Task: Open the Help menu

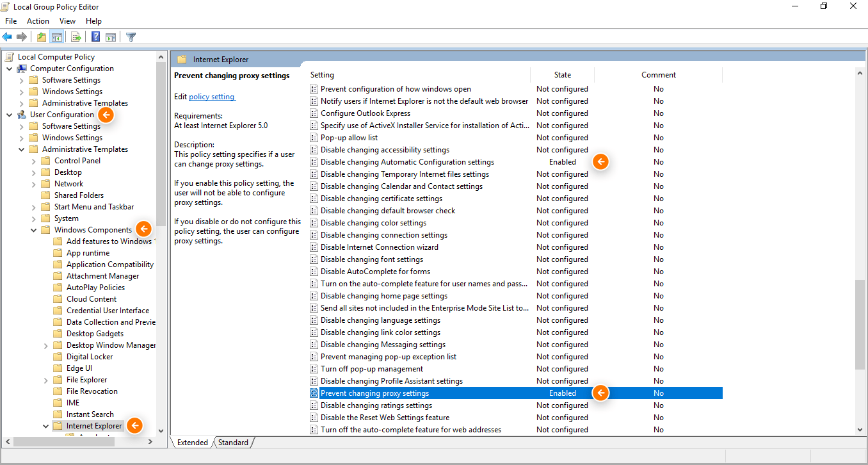Action: pos(93,21)
